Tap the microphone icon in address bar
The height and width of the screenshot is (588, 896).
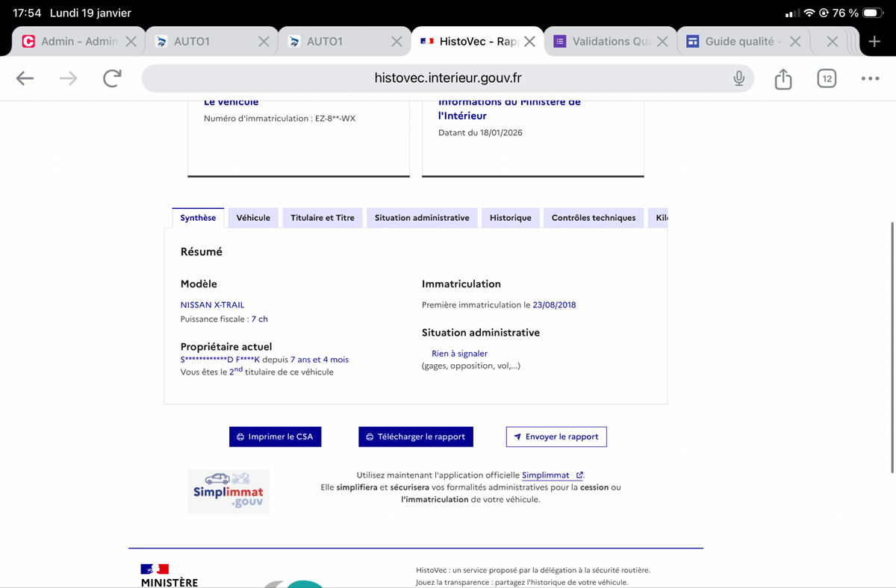point(738,78)
